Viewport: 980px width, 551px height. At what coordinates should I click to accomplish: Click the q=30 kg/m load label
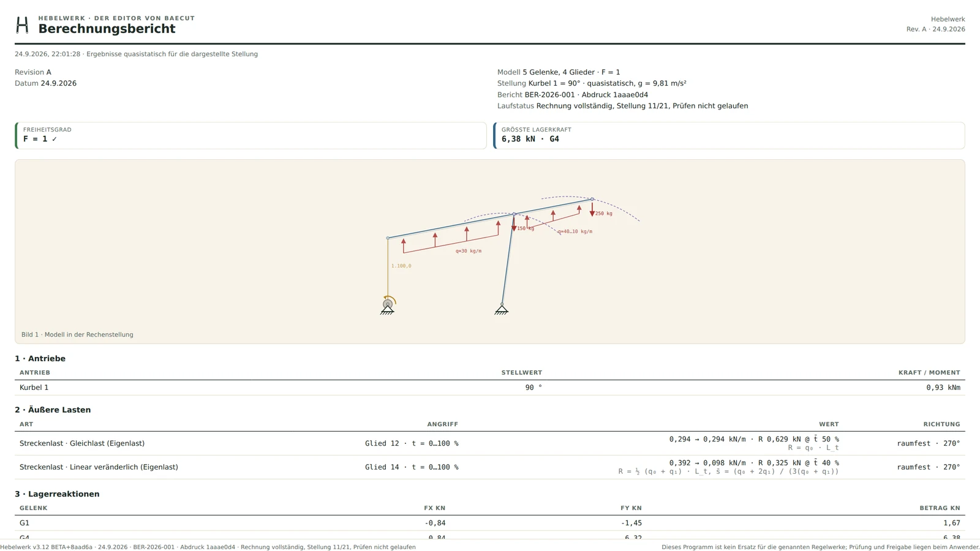[x=469, y=251]
